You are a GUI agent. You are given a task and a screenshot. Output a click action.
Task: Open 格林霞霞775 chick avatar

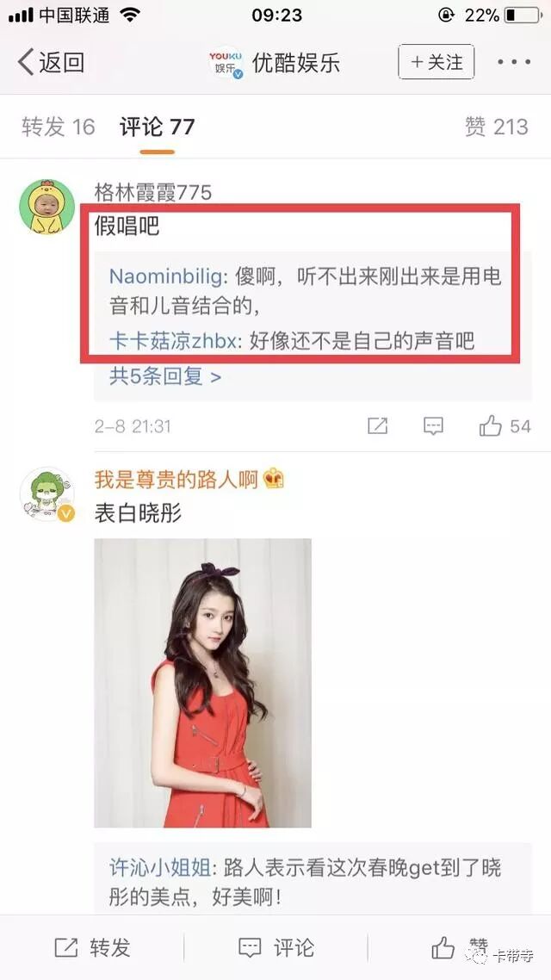click(46, 207)
